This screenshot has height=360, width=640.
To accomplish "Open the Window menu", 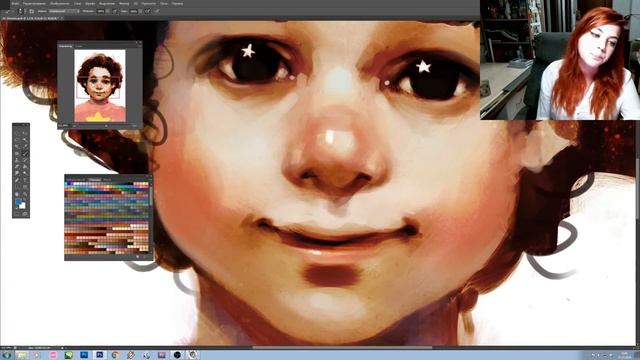I will (x=163, y=4).
